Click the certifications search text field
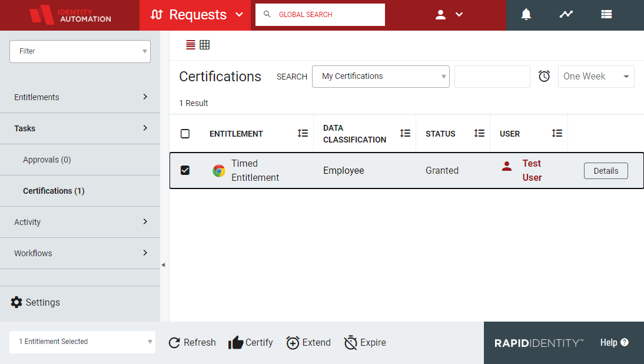Viewport: 644px width, 364px height. pyautogui.click(x=492, y=77)
